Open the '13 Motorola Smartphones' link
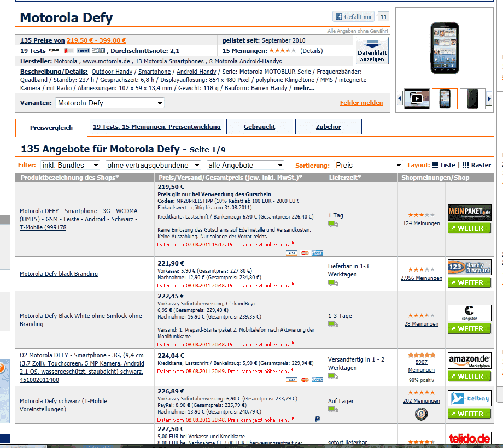This screenshot has height=448, width=503. tap(169, 61)
